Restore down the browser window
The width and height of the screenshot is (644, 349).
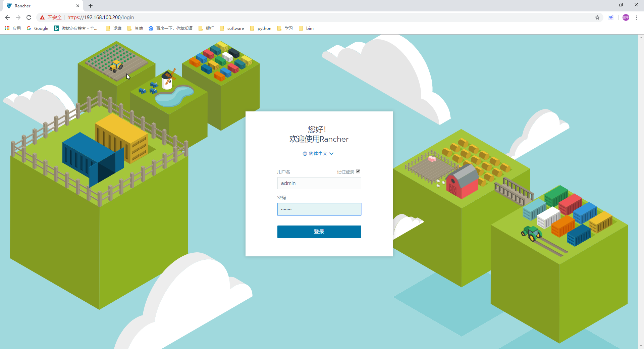(621, 5)
